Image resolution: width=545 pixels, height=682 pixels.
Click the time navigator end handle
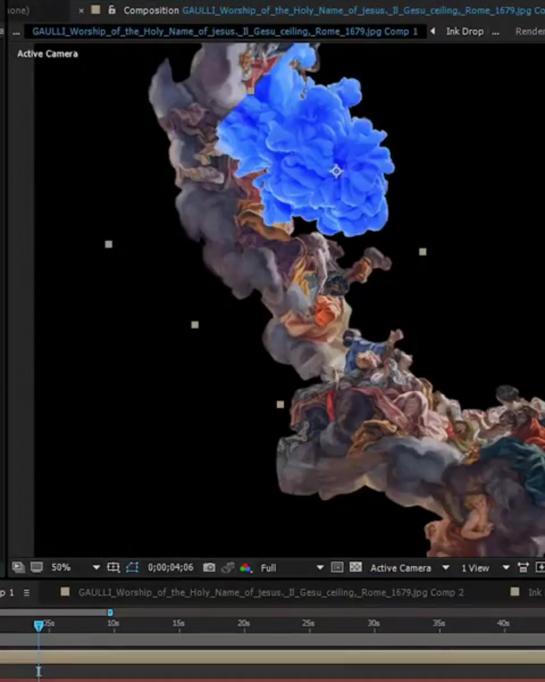[x=110, y=612]
